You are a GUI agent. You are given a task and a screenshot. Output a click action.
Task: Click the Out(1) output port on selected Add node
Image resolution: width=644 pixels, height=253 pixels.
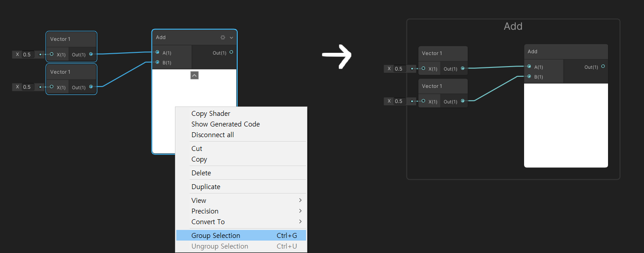coord(231,52)
